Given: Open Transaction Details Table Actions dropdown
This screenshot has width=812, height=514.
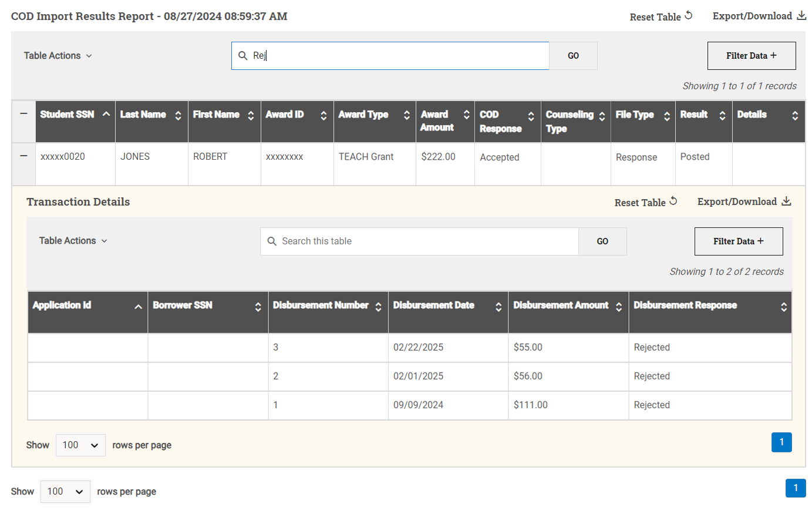Looking at the screenshot, I should [x=73, y=241].
